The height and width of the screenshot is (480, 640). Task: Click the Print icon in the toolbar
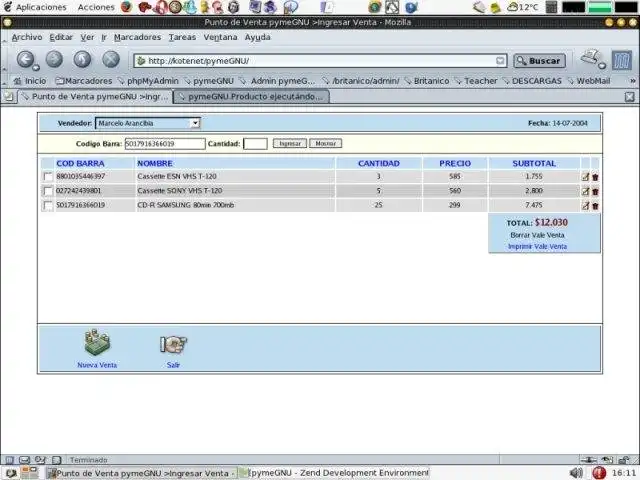[592, 58]
